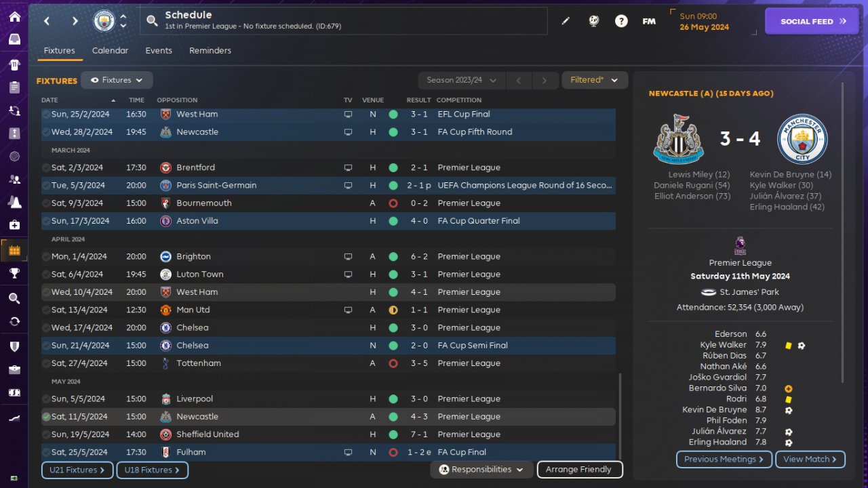Open the FM menu logo
Screen dimensions: 868x488
click(649, 21)
